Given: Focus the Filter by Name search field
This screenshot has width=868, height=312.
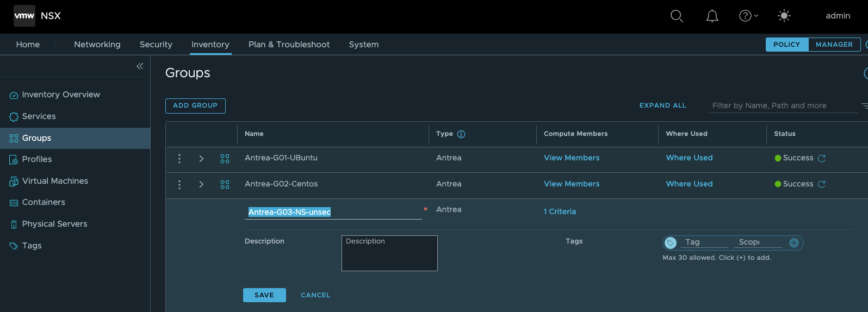Looking at the screenshot, I should click(x=783, y=105).
